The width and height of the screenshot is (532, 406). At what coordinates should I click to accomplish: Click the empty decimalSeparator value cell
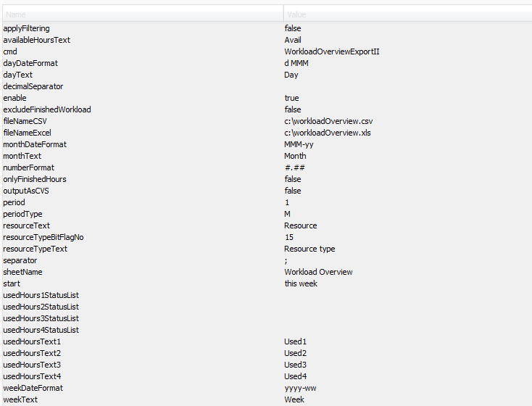point(406,86)
